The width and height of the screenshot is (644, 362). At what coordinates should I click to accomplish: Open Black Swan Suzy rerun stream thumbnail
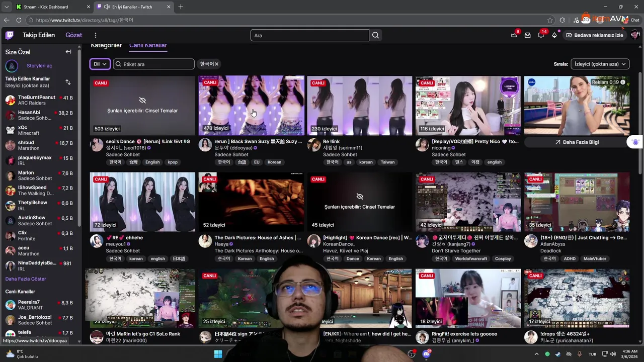pos(252,106)
